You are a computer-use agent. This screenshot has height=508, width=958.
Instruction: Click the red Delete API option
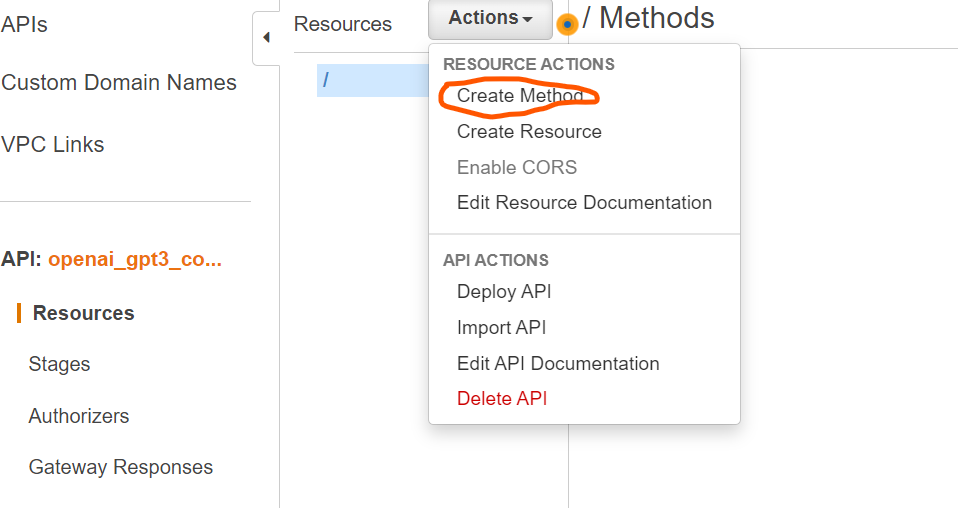coord(502,399)
